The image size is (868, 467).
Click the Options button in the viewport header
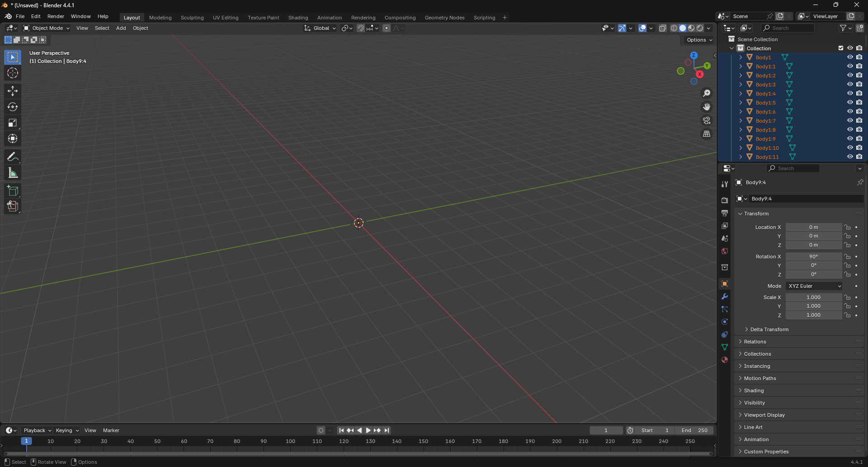point(698,40)
